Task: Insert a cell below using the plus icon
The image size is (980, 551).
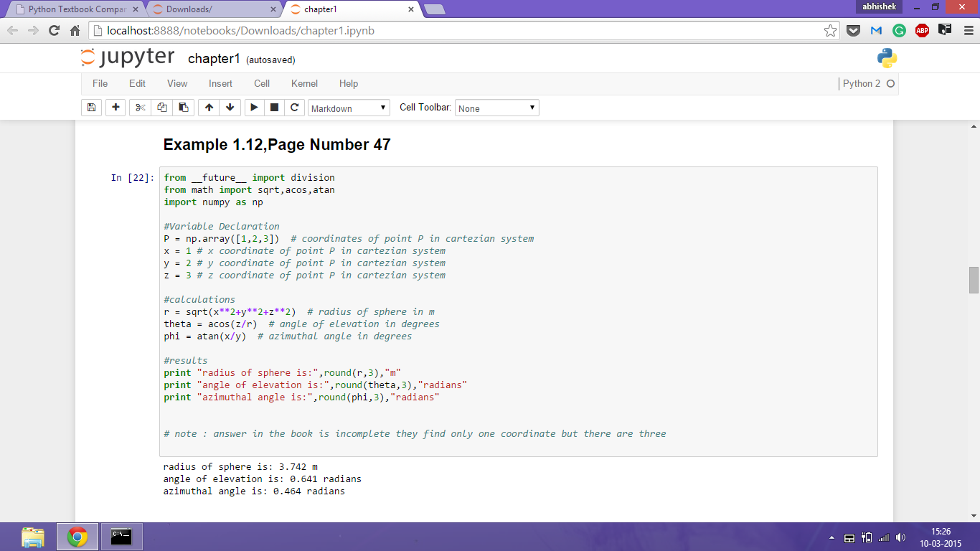Action: pos(116,108)
